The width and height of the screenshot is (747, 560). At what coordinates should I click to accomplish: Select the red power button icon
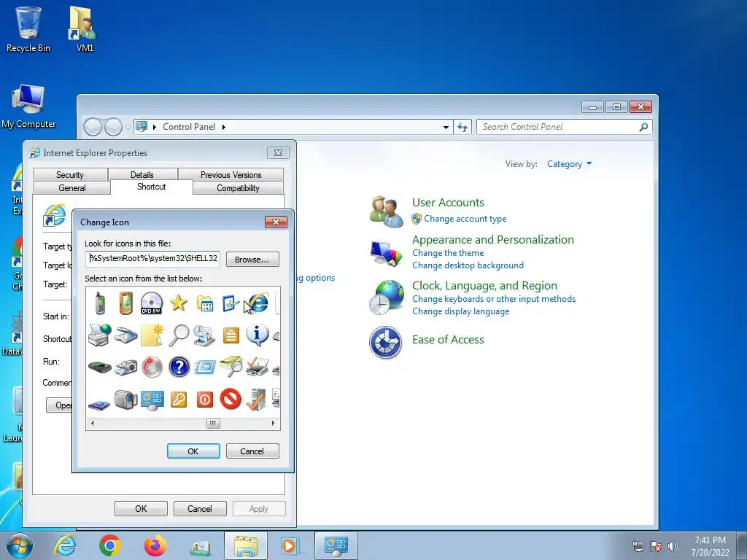pyautogui.click(x=205, y=400)
